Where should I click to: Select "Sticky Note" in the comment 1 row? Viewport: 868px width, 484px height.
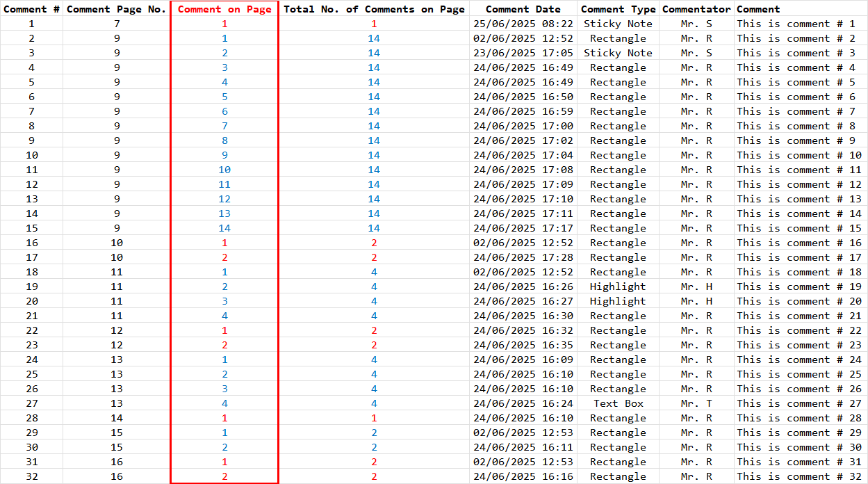pos(618,24)
